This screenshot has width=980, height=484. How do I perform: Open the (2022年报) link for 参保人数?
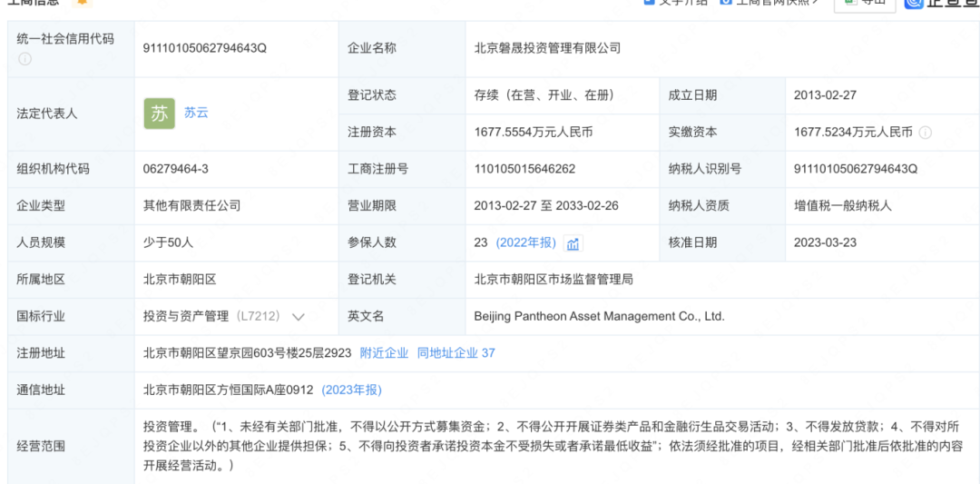525,243
